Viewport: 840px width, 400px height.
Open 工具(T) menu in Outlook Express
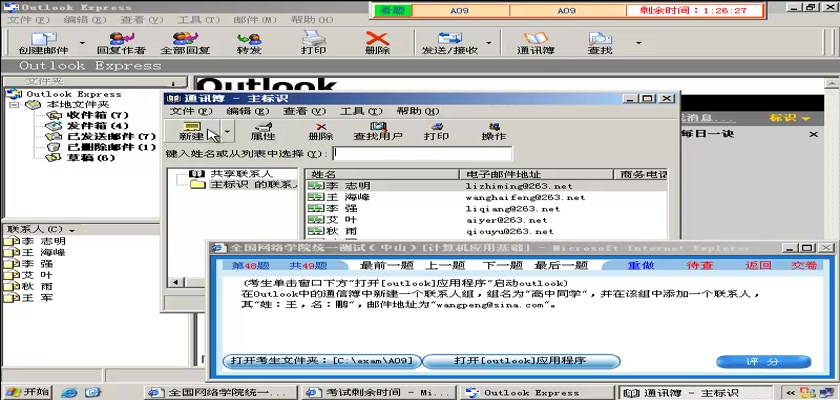199,20
